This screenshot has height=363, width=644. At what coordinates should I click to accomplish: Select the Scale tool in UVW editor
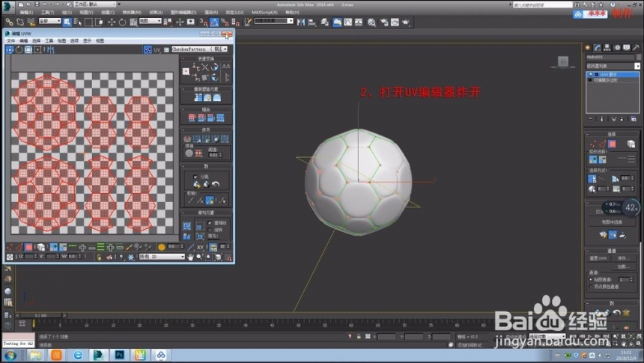pyautogui.click(x=28, y=49)
